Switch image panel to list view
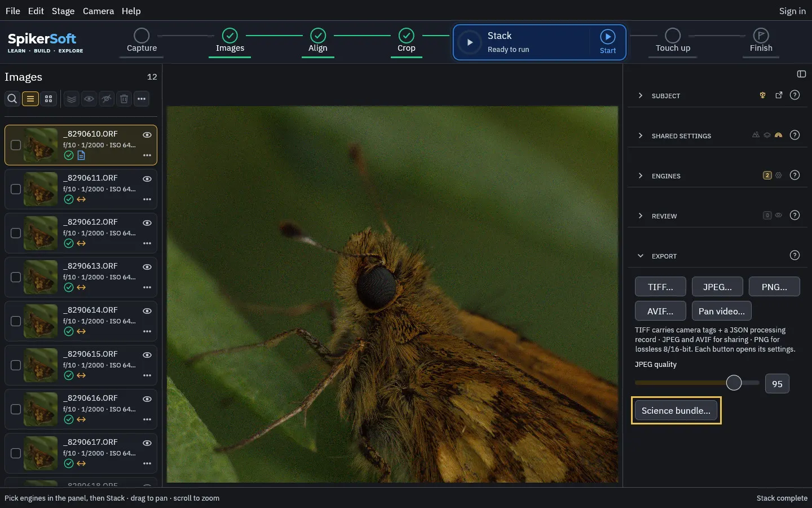Image resolution: width=812 pixels, height=508 pixels. pos(30,99)
